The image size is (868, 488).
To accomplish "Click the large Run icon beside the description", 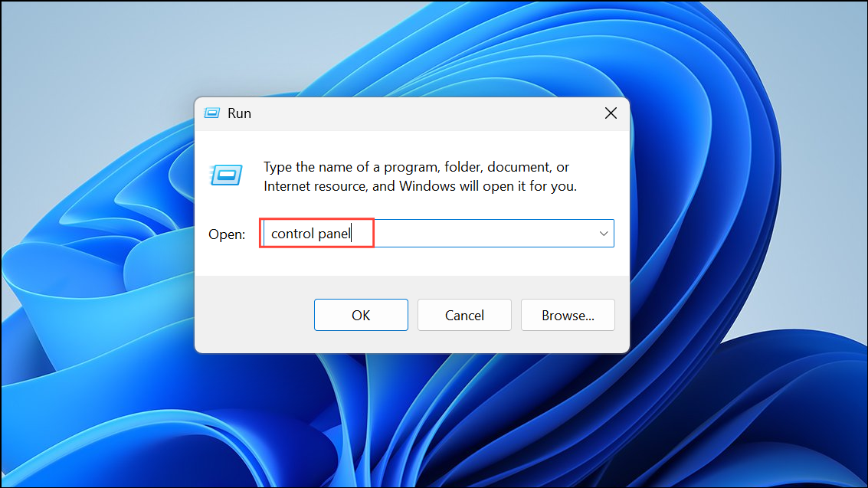I will point(226,175).
